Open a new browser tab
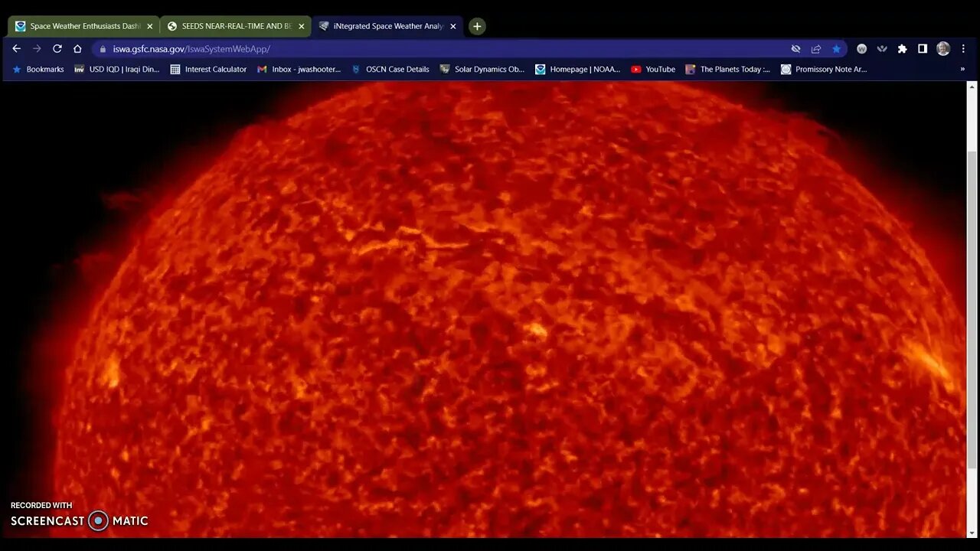 [x=477, y=26]
